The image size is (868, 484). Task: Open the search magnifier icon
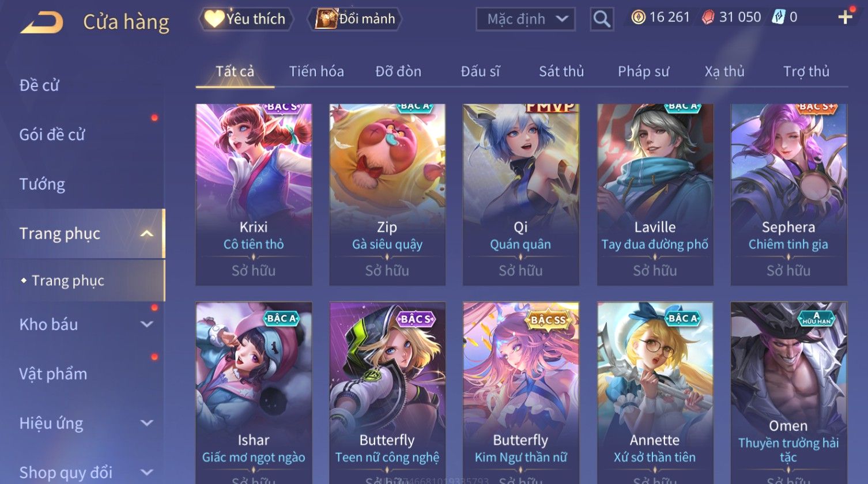point(602,19)
